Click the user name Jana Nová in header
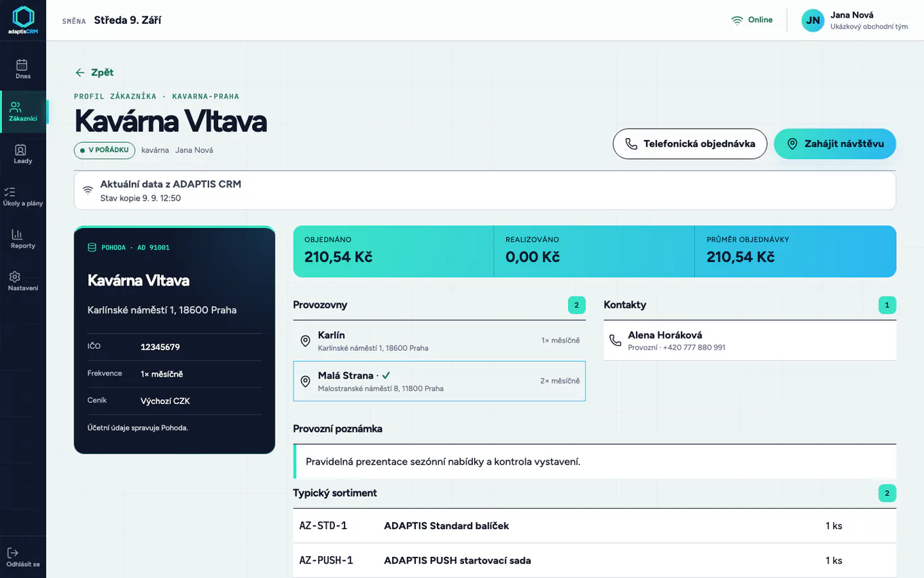Screen dimensions: 924x578 (852, 15)
